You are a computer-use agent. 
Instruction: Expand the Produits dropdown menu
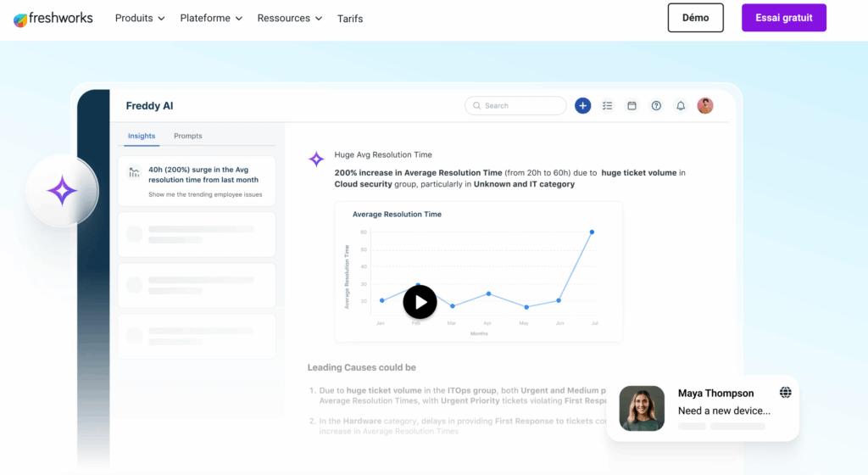tap(140, 19)
